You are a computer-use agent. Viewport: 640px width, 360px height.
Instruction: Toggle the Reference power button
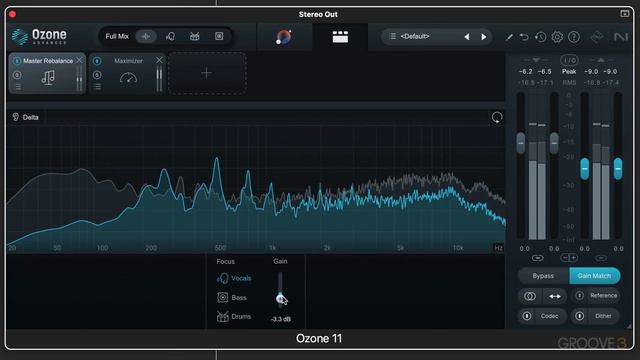point(580,296)
